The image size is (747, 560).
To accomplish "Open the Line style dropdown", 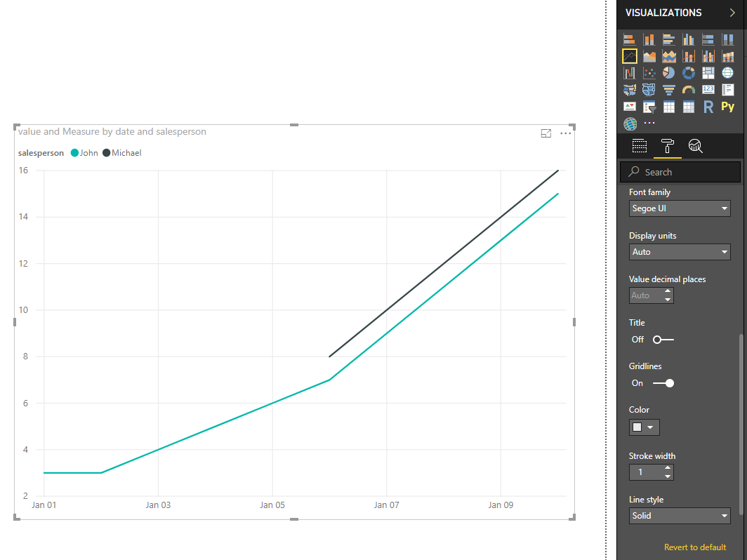I will coord(680,516).
